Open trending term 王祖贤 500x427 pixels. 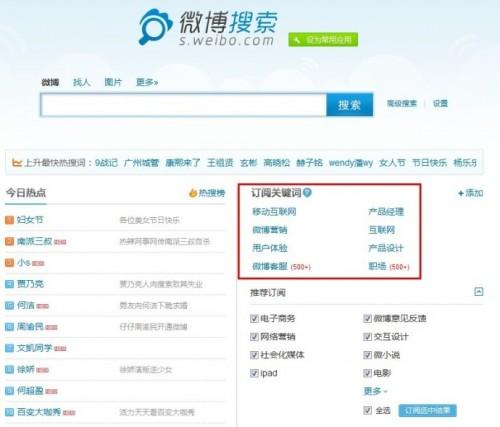[220, 163]
